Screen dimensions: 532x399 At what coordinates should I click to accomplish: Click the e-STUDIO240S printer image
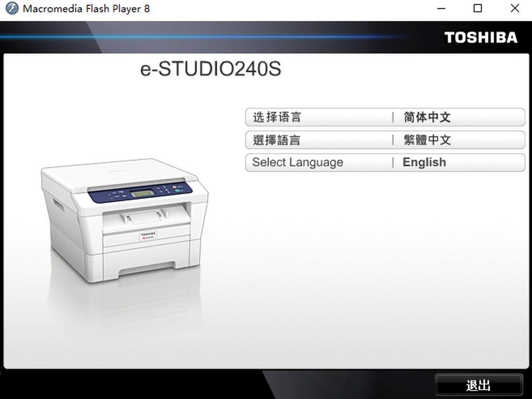(124, 221)
